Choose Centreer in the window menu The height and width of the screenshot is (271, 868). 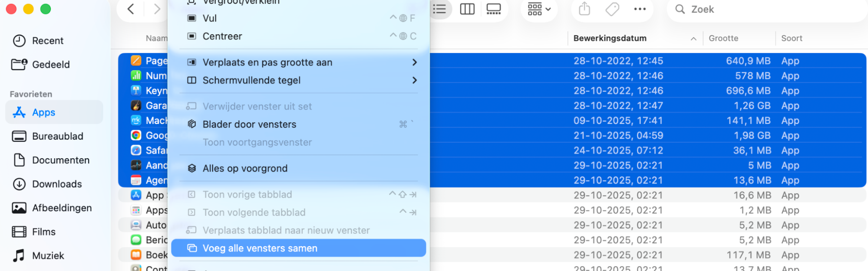[299, 36]
